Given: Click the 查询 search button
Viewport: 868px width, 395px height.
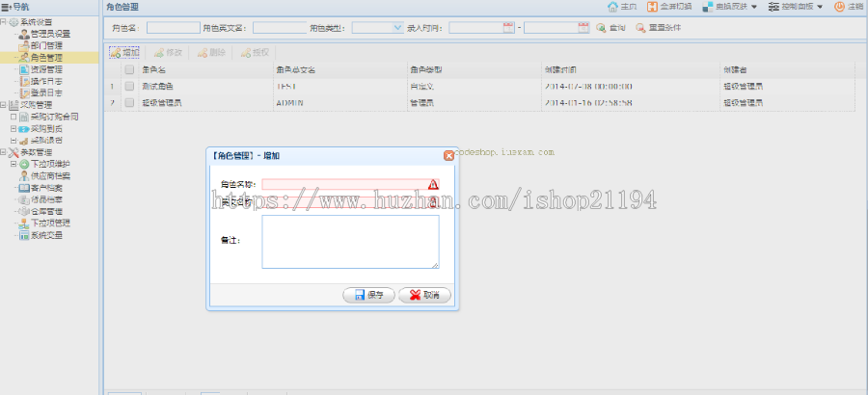Looking at the screenshot, I should click(610, 28).
